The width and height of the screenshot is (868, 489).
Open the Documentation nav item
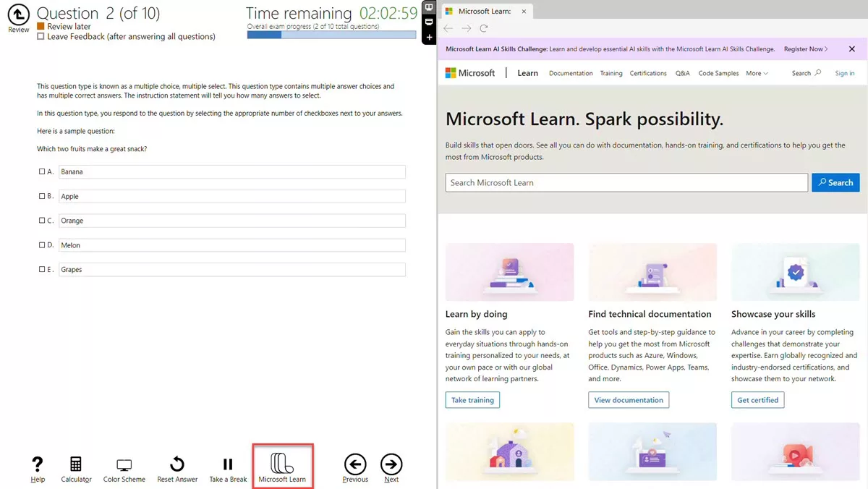[x=571, y=73]
